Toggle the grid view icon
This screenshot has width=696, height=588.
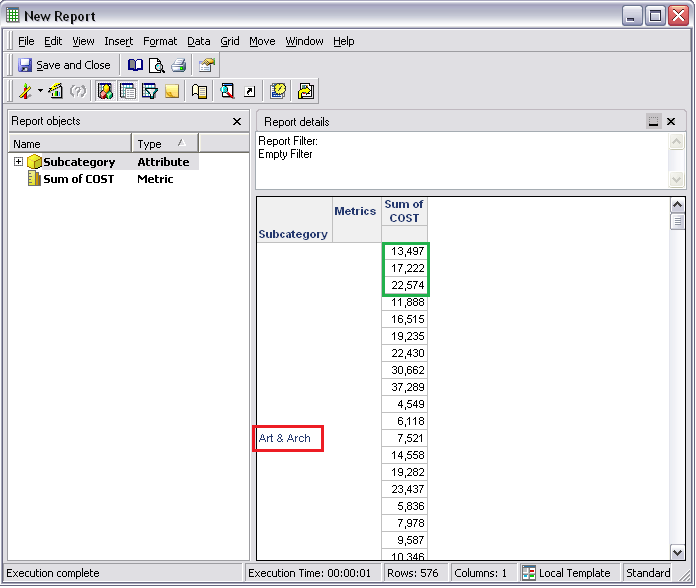coord(128,91)
